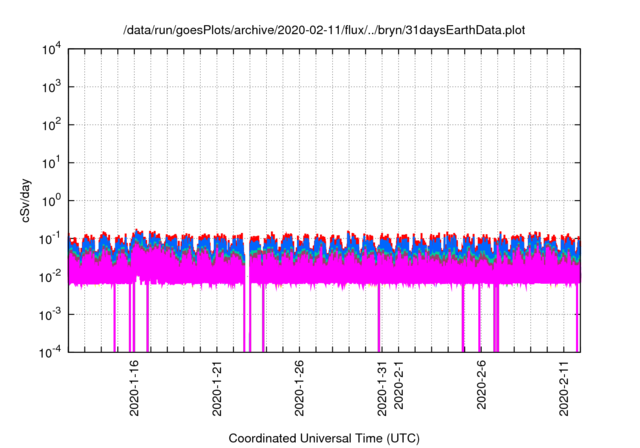This screenshot has height=448, width=640.
Task: Select the 10^-1 y-axis tick label
Action: tap(50, 239)
